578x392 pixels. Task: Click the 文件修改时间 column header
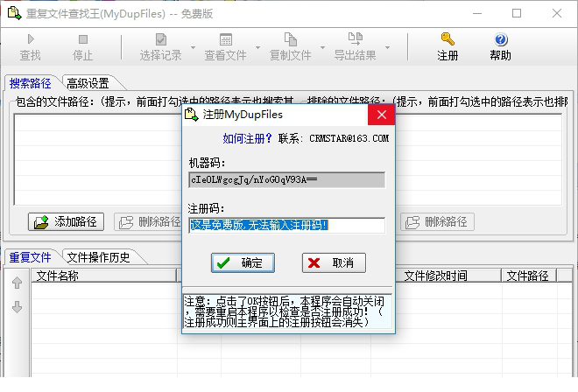[x=436, y=276]
